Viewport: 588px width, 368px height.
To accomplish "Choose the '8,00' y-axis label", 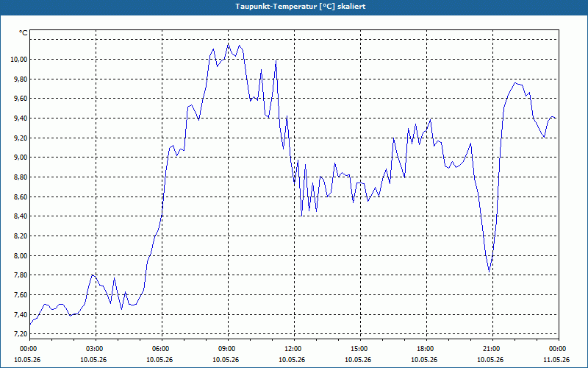I will [x=21, y=255].
